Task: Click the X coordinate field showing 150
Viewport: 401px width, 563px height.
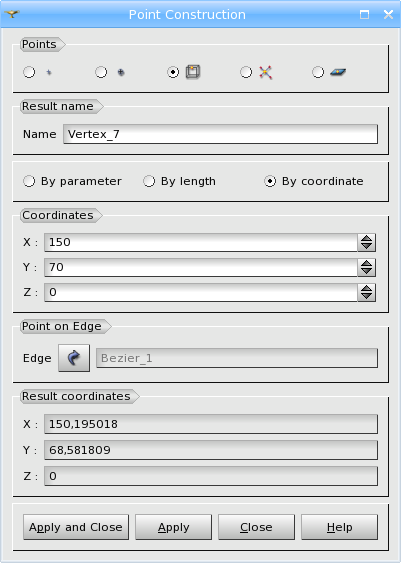Action: click(201, 242)
